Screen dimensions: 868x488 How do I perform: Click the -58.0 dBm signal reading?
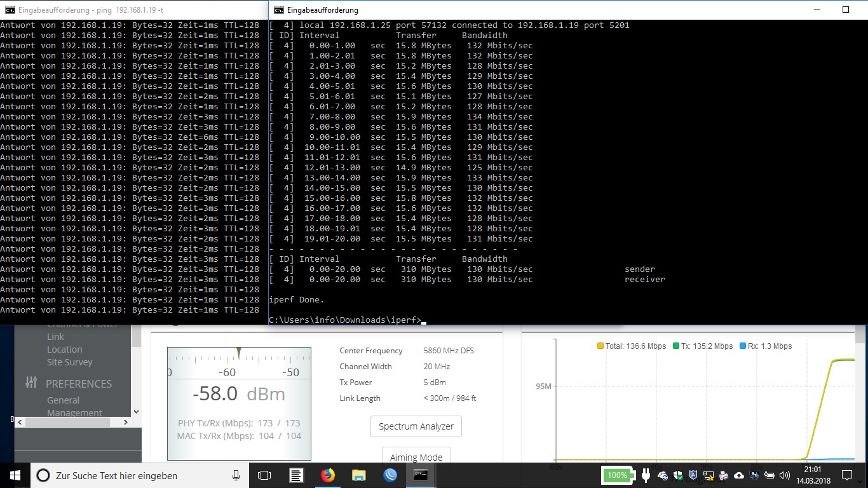239,394
